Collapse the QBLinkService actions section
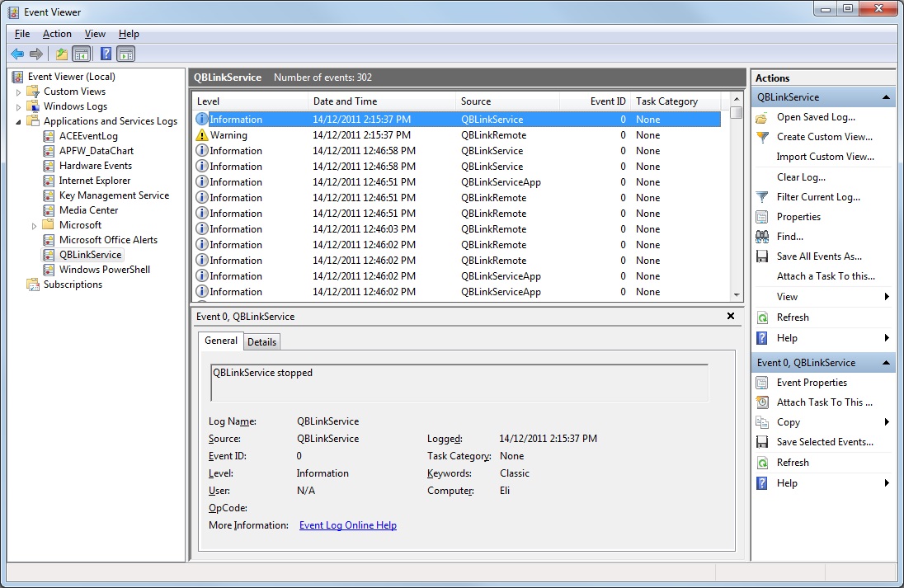904x588 pixels. (x=886, y=97)
